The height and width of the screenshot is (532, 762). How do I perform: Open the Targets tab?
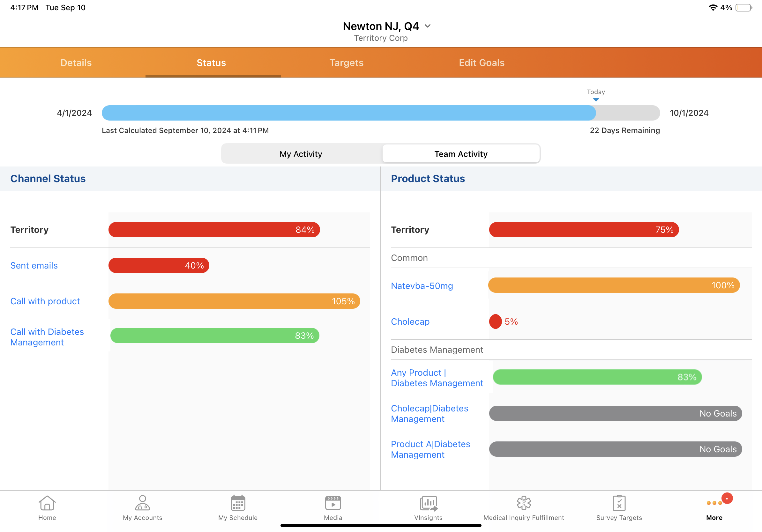[x=346, y=63]
